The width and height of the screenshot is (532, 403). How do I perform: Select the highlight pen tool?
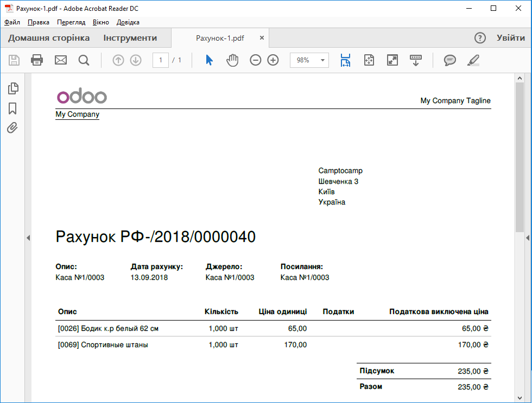473,60
